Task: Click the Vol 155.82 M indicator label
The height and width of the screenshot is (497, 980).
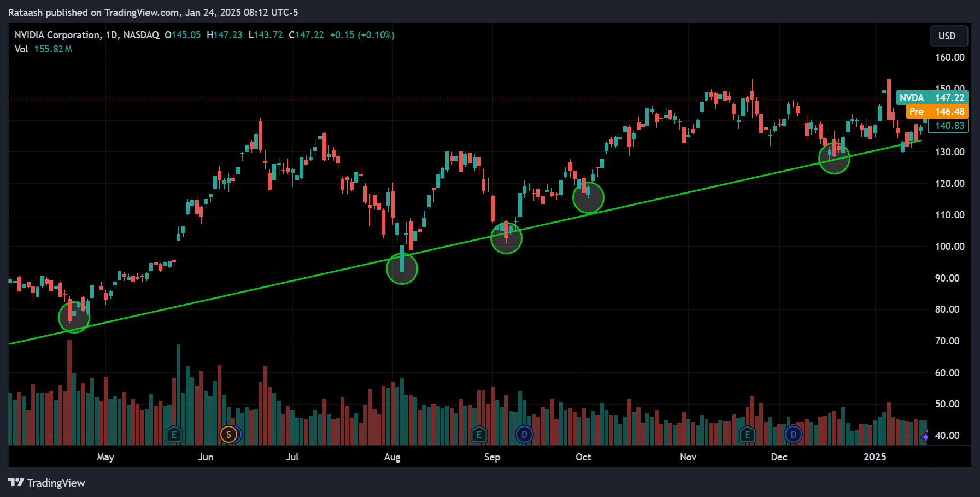Action: click(x=43, y=49)
